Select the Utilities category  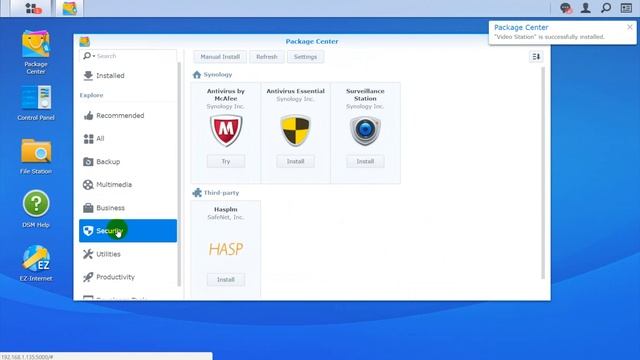click(128, 254)
